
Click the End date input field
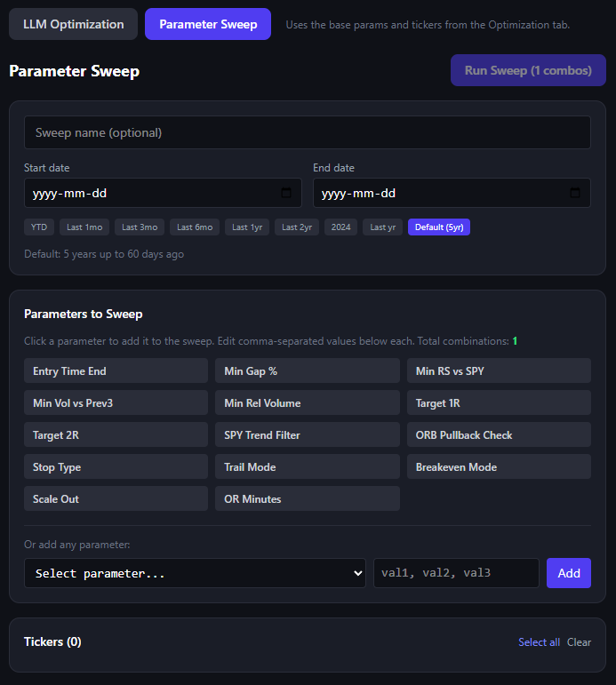point(452,193)
